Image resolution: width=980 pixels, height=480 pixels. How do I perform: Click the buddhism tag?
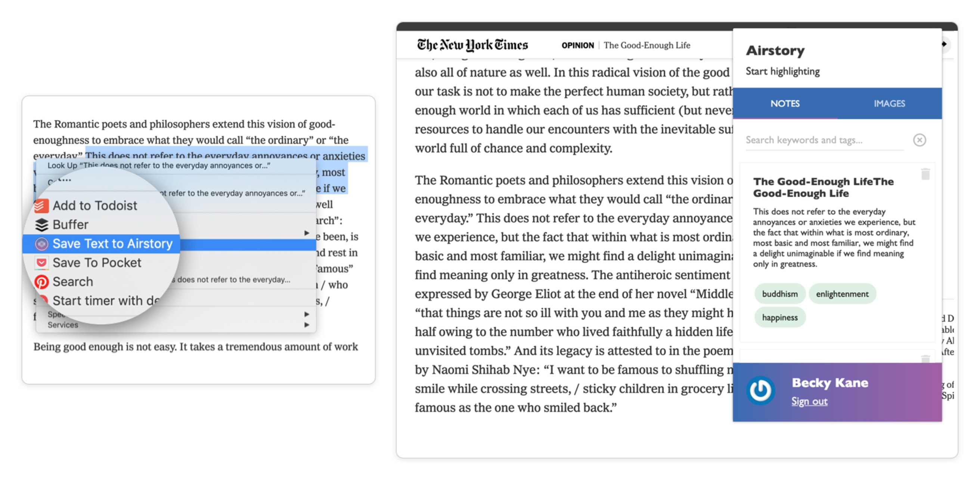coord(780,294)
